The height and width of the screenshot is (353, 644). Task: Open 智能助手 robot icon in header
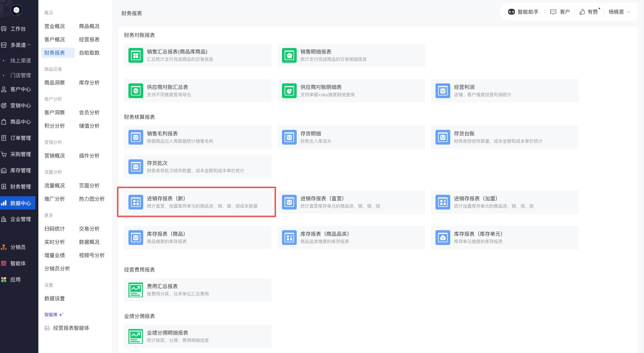(512, 12)
